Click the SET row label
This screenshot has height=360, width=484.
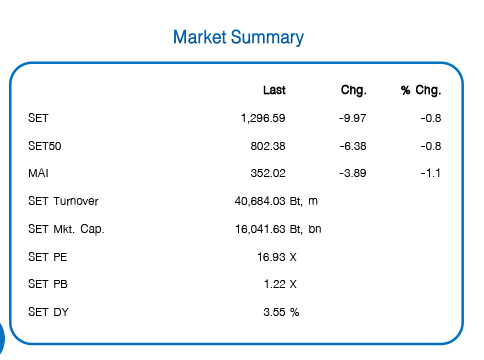tap(38, 118)
